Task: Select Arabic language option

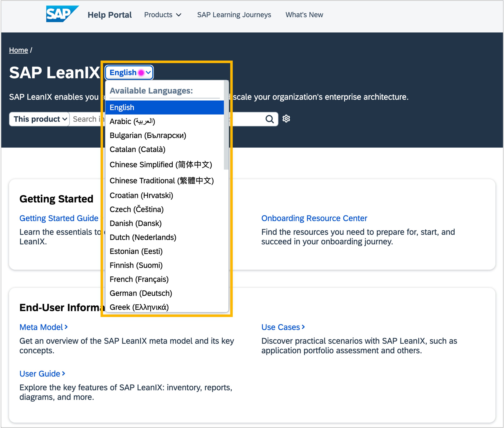Action: [x=164, y=121]
